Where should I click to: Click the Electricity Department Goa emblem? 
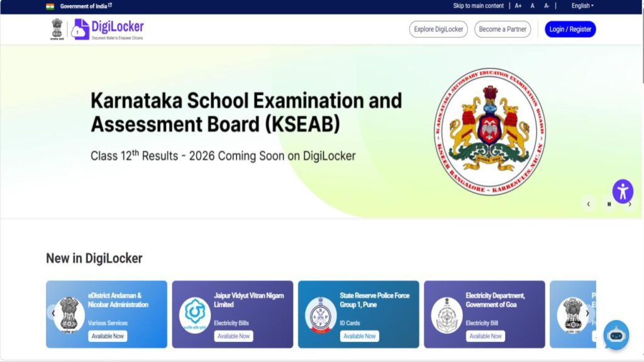(447, 314)
